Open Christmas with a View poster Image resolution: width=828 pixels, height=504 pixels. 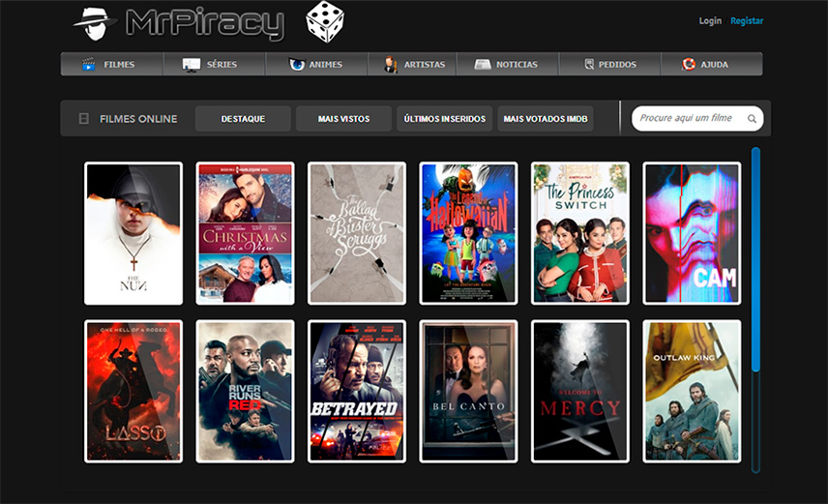(x=245, y=233)
